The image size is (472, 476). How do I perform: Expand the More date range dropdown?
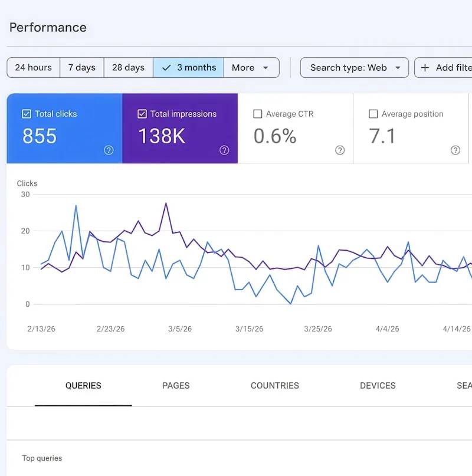tap(251, 67)
